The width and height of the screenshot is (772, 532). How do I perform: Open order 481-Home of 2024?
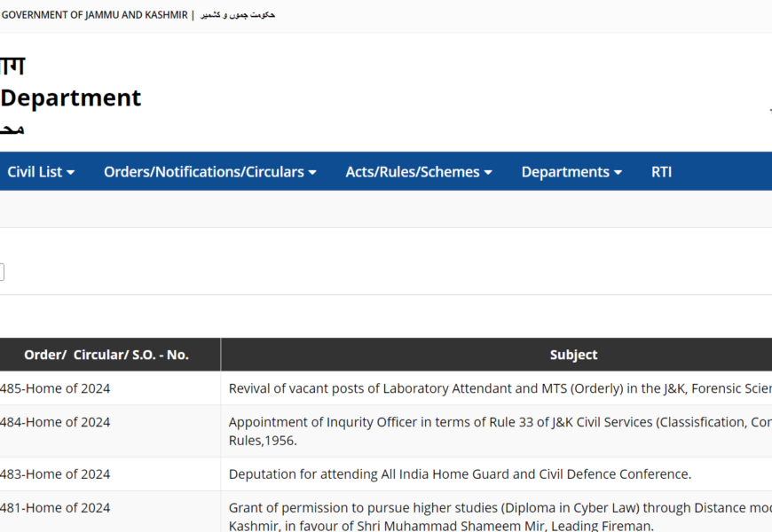55,508
